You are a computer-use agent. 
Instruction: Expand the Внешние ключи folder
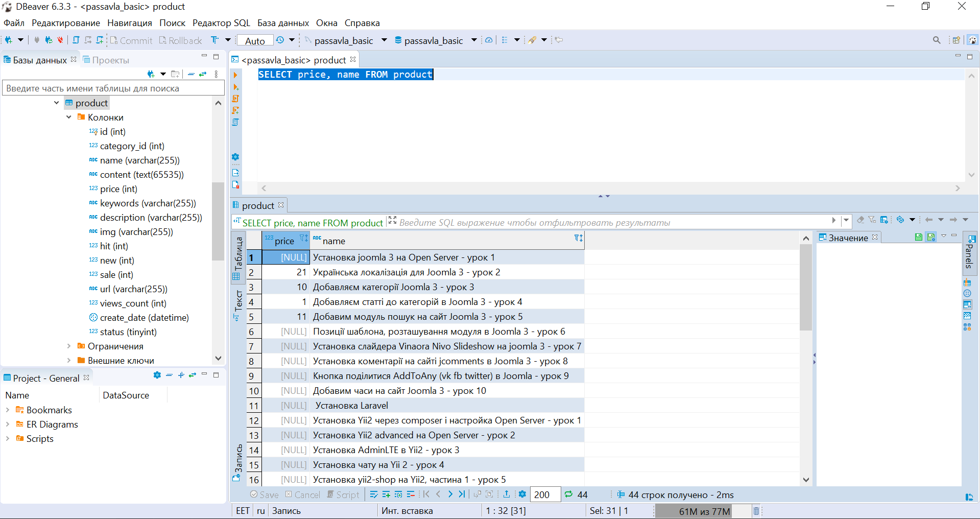69,360
